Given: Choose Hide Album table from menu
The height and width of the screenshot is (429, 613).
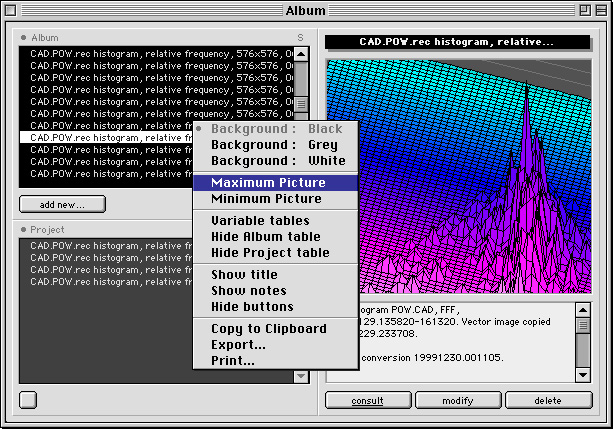Looking at the screenshot, I should click(x=266, y=237).
